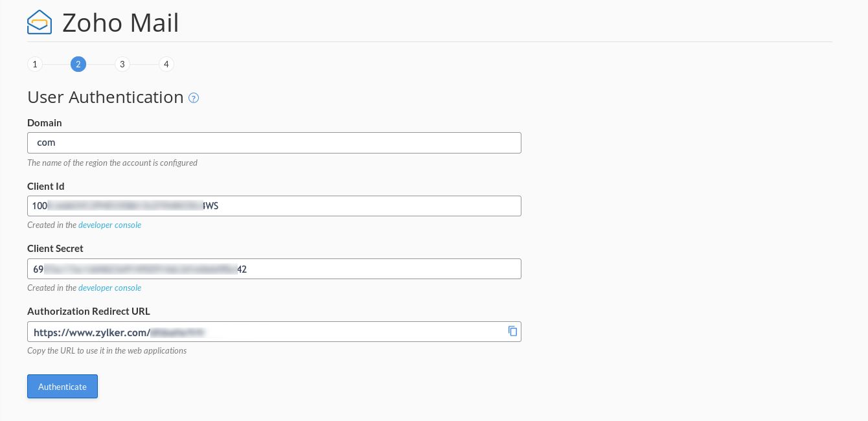This screenshot has height=421, width=868.
Task: Click the Zoho Mail title text
Action: (x=120, y=23)
